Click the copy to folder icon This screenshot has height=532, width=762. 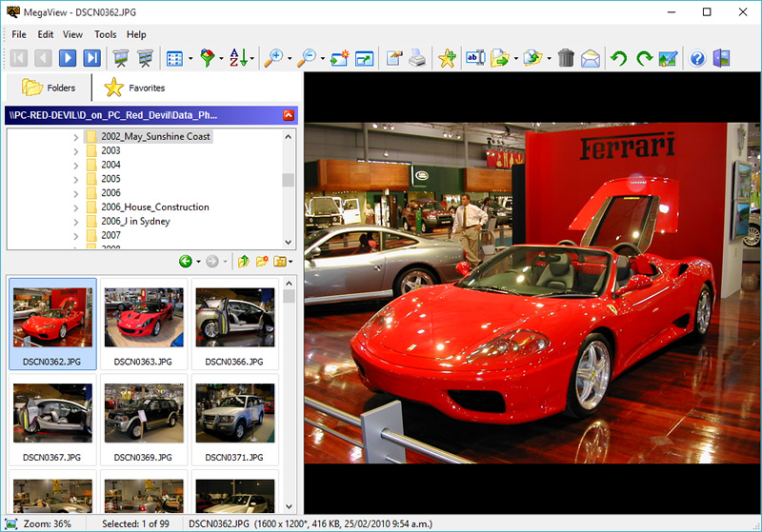(532, 58)
